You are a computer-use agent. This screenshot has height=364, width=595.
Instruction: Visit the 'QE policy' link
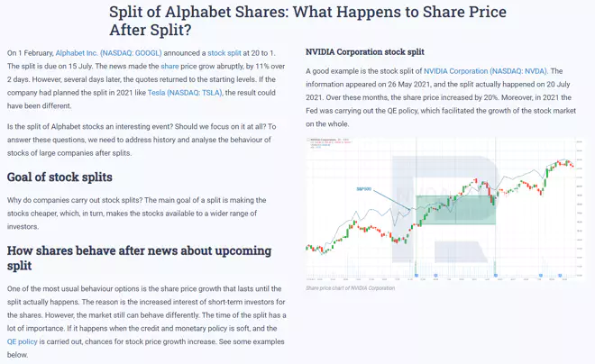[x=22, y=341]
